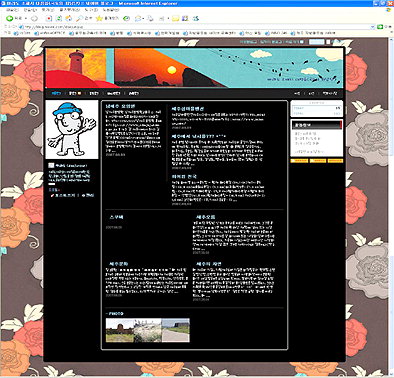Open the Search magnifier in the toolbar
This screenshot has height=378, width=394.
click(79, 18)
